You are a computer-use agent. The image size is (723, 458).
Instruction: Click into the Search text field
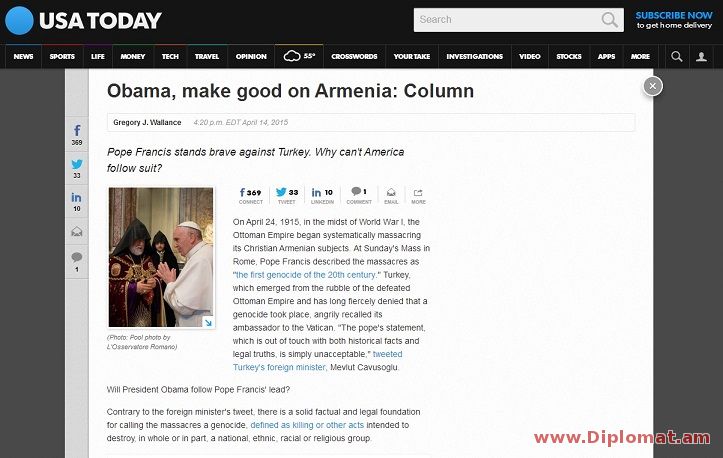507,20
